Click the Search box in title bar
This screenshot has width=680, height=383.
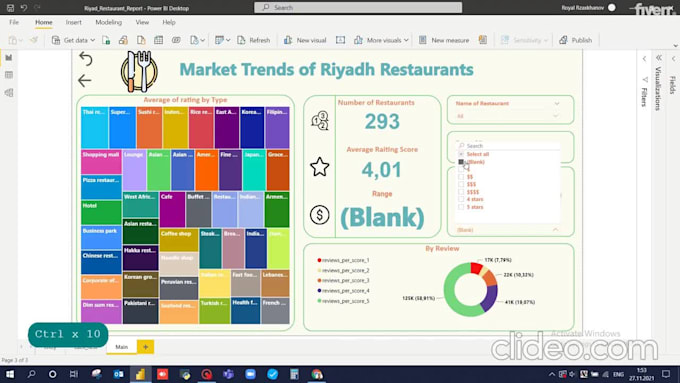358,7
